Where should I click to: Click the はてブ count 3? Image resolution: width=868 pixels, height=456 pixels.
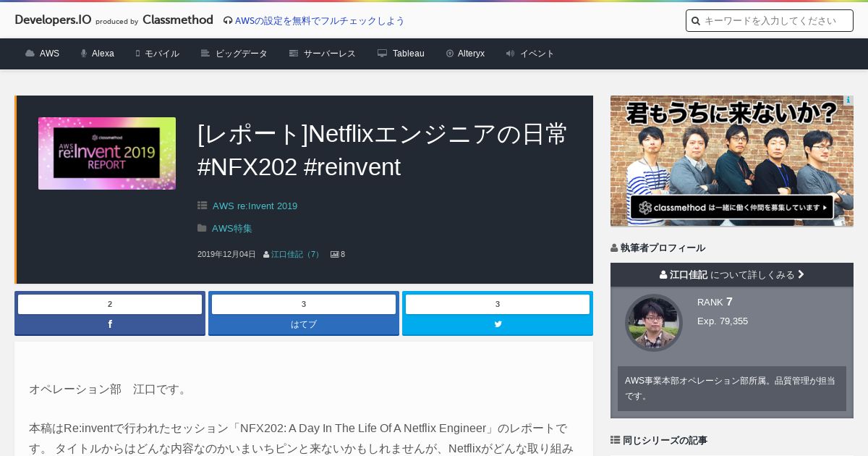[x=304, y=304]
